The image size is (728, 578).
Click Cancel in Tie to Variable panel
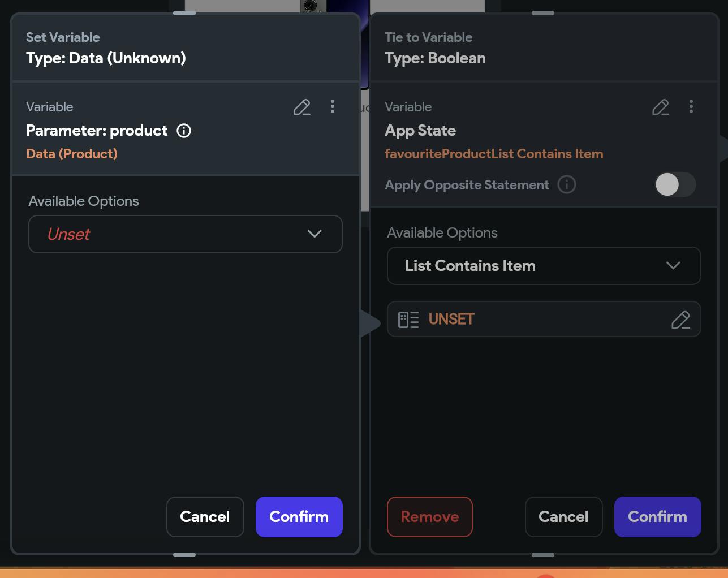coord(563,517)
